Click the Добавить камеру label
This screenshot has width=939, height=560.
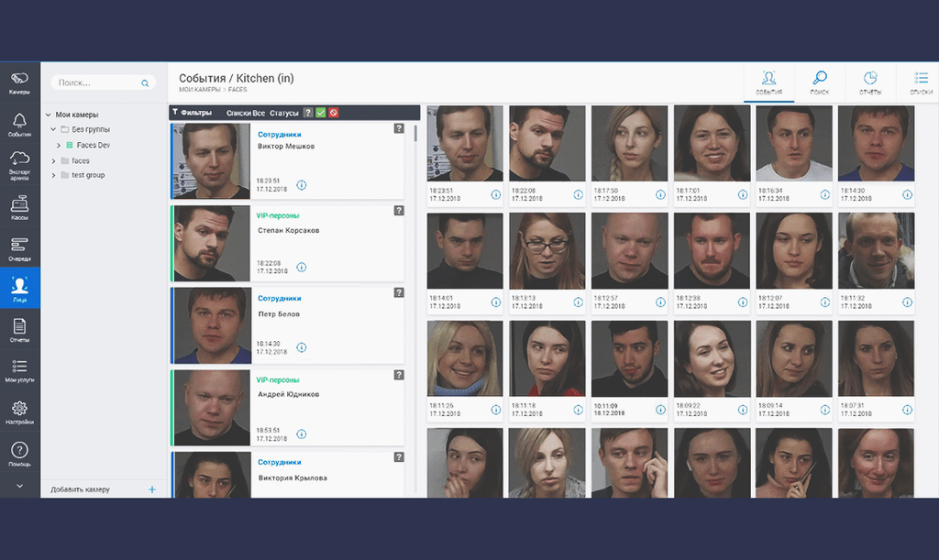(81, 489)
